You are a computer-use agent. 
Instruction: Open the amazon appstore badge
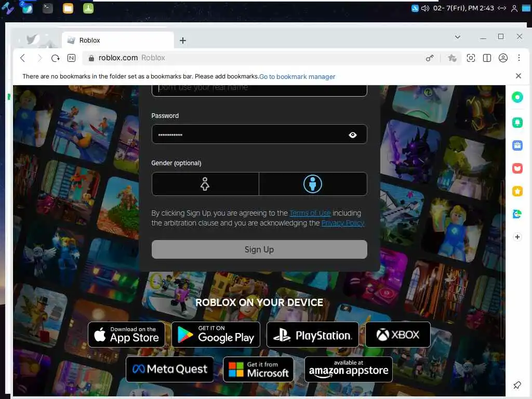(349, 369)
